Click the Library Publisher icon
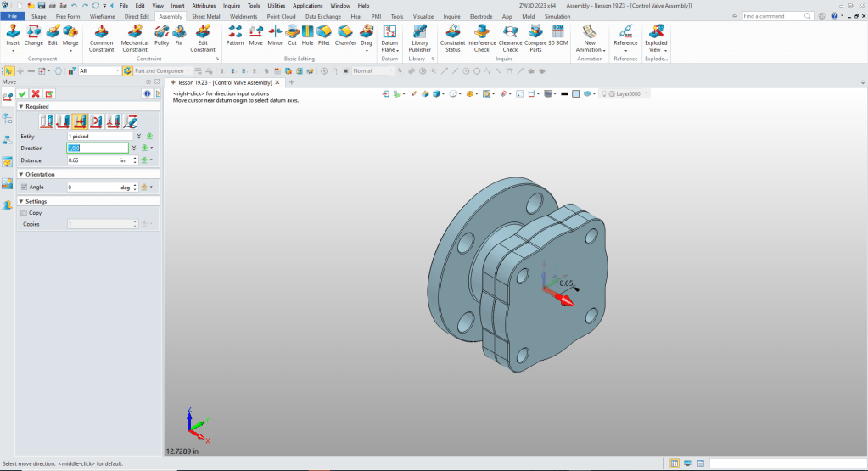This screenshot has height=471, width=868. (x=419, y=31)
